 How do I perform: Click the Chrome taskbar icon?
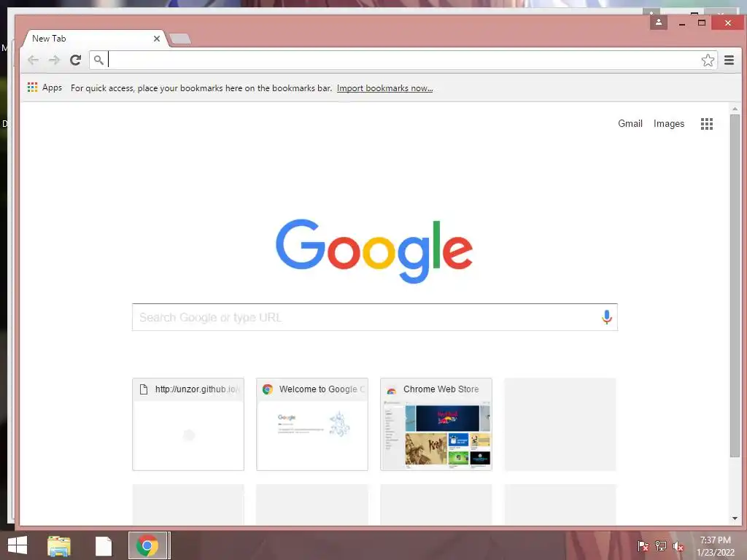coord(147,545)
